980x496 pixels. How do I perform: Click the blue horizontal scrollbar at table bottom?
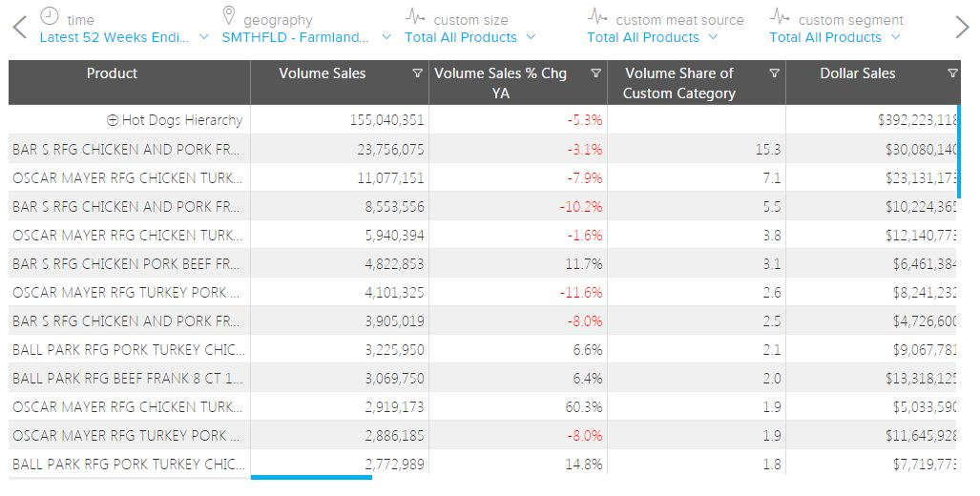[311, 477]
